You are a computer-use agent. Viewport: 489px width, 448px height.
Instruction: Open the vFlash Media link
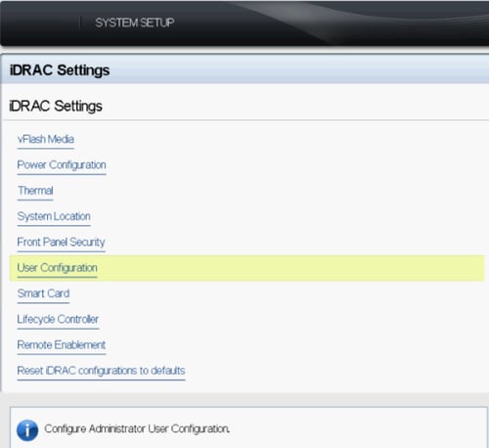(x=46, y=140)
